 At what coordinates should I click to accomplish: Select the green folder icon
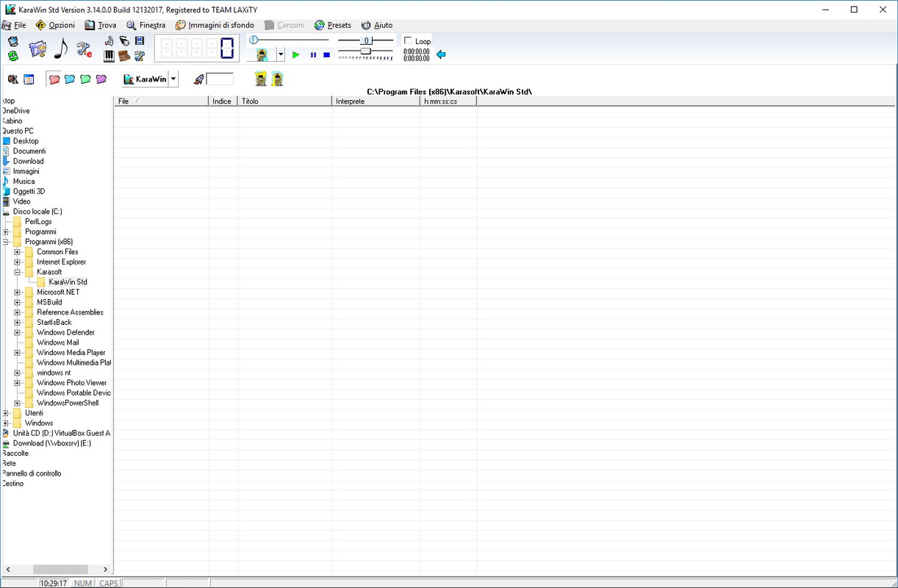(85, 79)
